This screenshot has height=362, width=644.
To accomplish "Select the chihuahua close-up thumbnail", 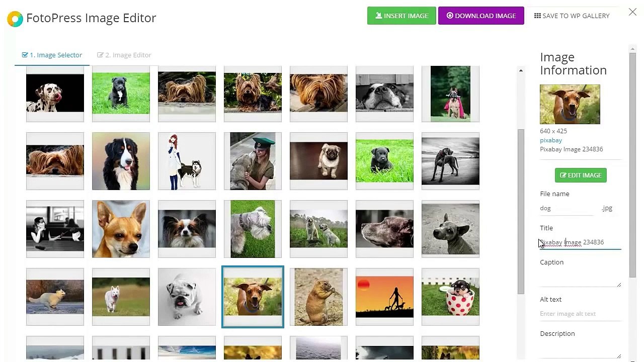I will tap(121, 229).
